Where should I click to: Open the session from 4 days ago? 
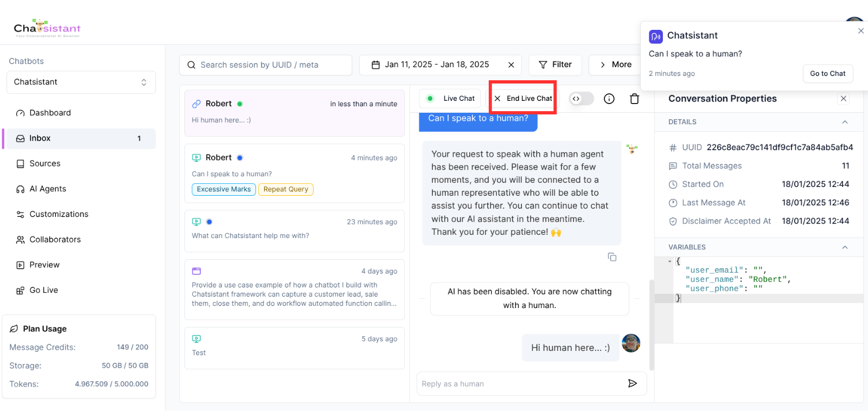(295, 290)
